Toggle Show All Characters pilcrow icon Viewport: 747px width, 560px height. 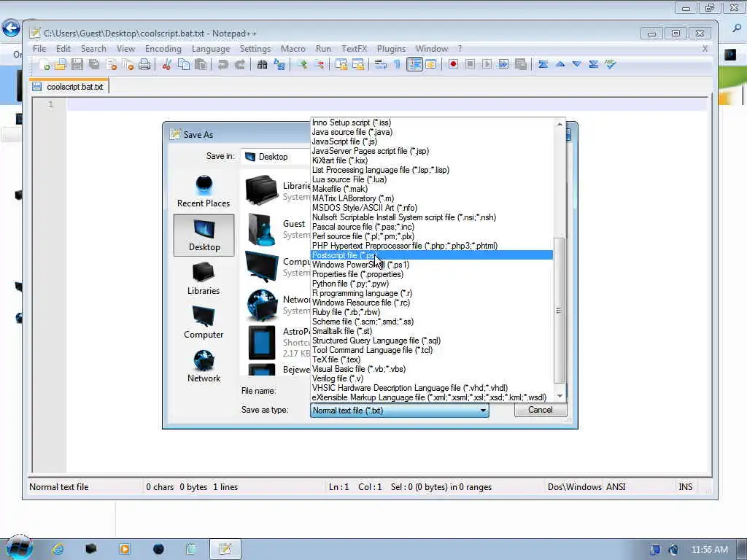pos(397,64)
